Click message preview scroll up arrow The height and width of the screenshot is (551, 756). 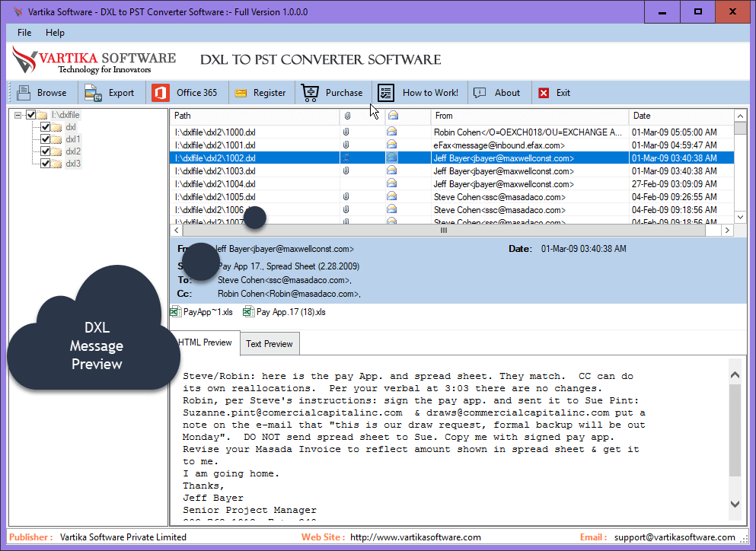coord(735,374)
